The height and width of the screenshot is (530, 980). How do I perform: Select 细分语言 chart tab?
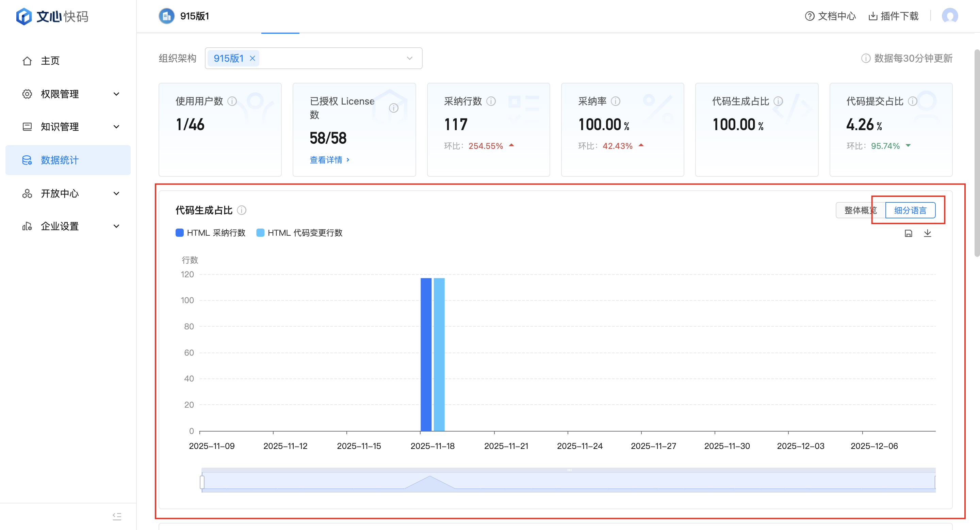pyautogui.click(x=910, y=210)
